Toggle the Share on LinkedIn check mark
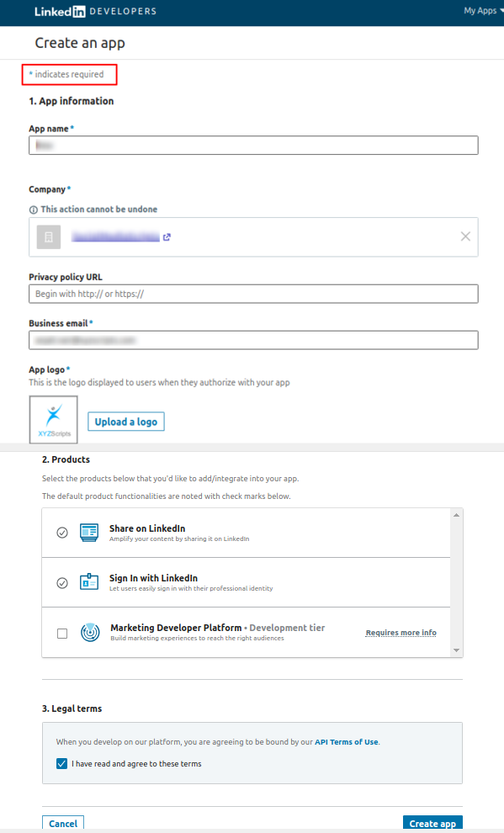The image size is (504, 833). point(62,533)
